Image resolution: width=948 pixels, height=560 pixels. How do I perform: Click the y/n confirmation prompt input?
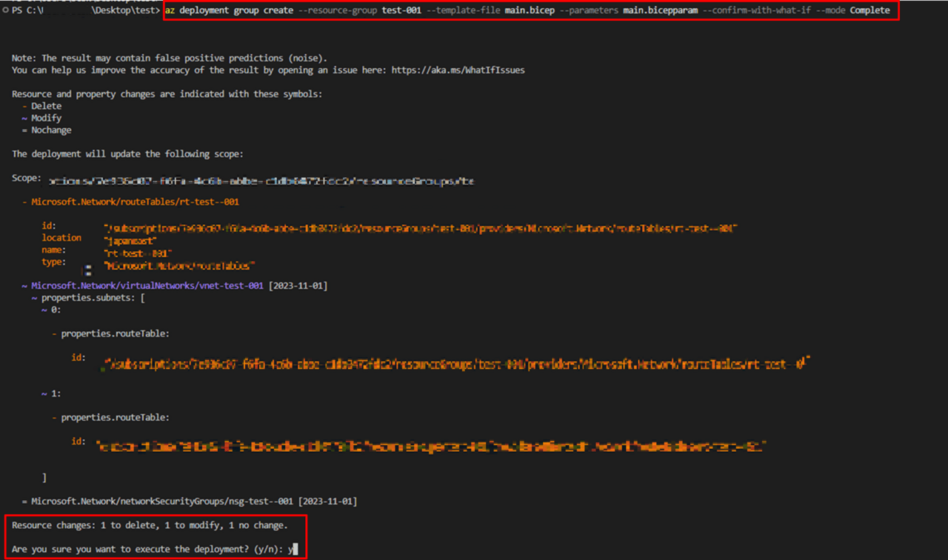click(x=293, y=549)
